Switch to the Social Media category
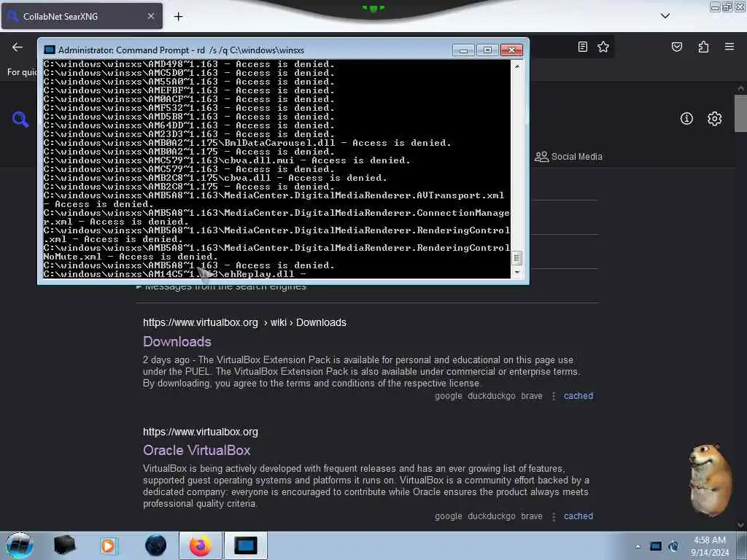Image resolution: width=747 pixels, height=560 pixels. tap(568, 157)
